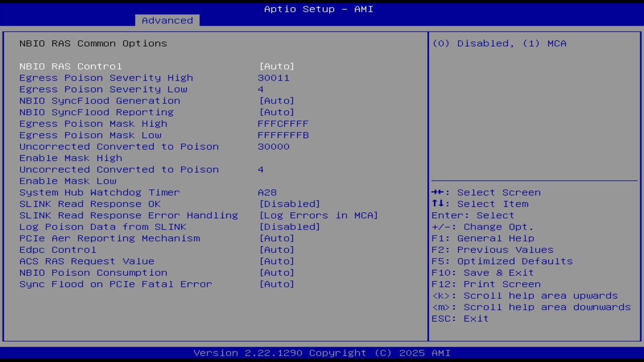Click the Aptio Setup - AMI title

click(319, 9)
